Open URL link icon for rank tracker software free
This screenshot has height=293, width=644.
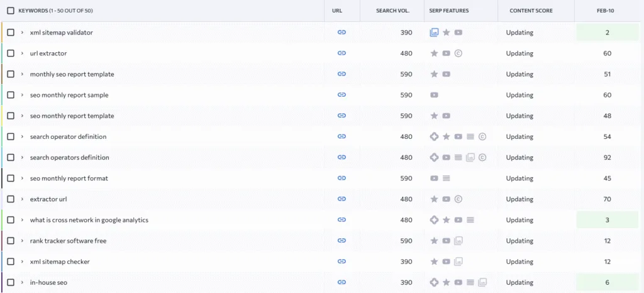coord(341,241)
